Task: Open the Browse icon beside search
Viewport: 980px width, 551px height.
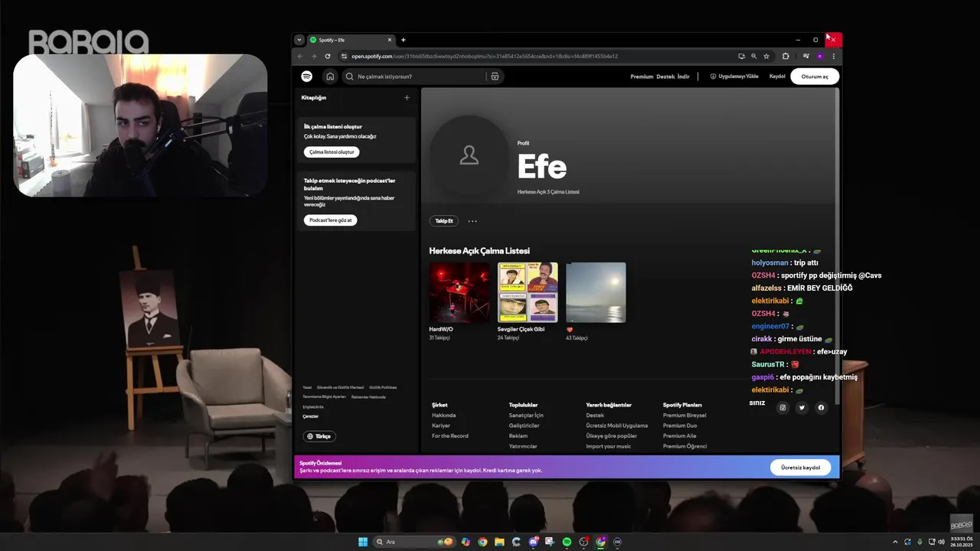Action: (x=495, y=77)
